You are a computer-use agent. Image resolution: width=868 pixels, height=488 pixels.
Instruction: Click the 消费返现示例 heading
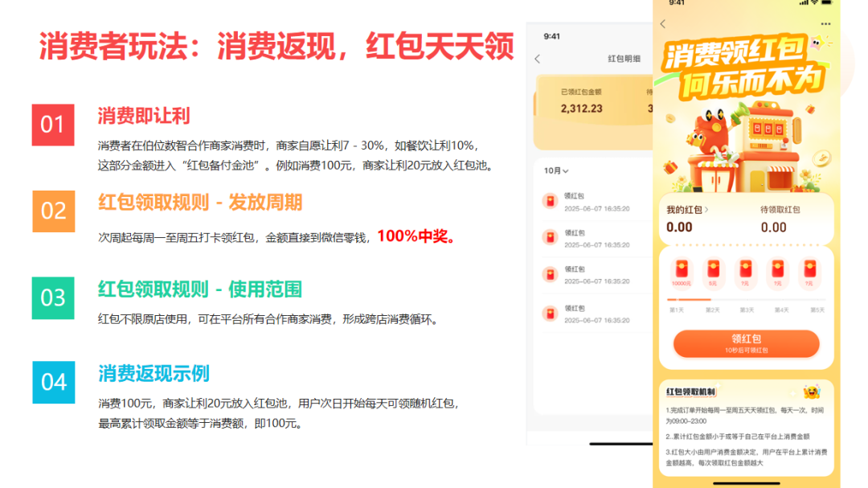coord(154,374)
